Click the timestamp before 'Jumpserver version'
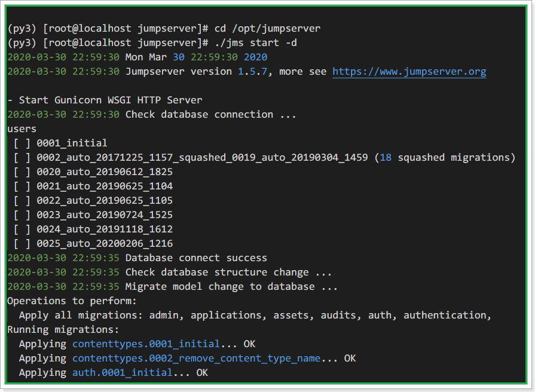 click(x=63, y=71)
